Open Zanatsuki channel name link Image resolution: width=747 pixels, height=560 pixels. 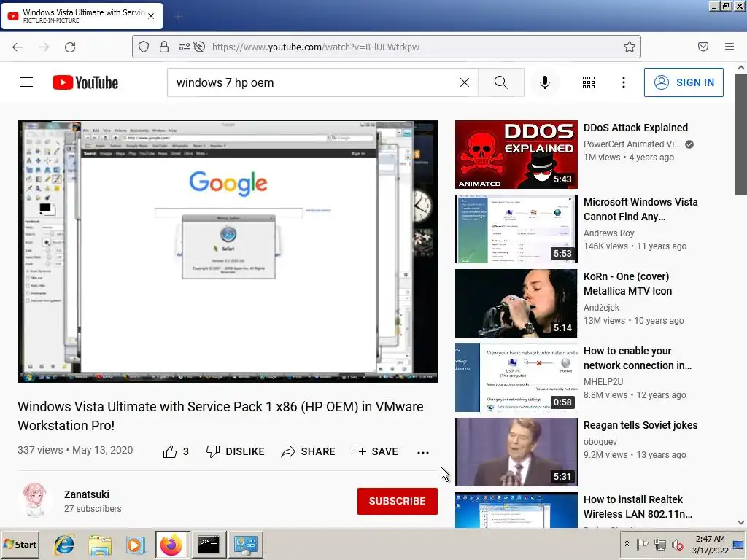[x=87, y=494]
